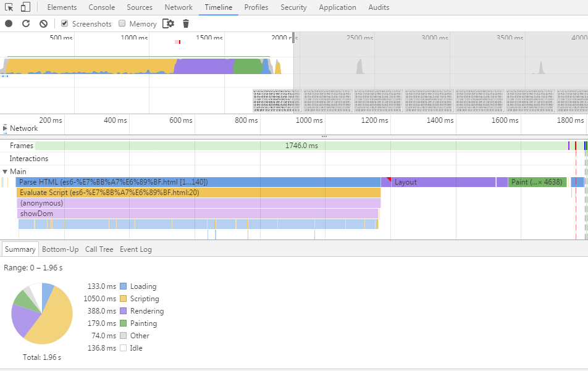Click the red long-task warning triangle on Layout
The image size is (588, 371).
tap(389, 180)
